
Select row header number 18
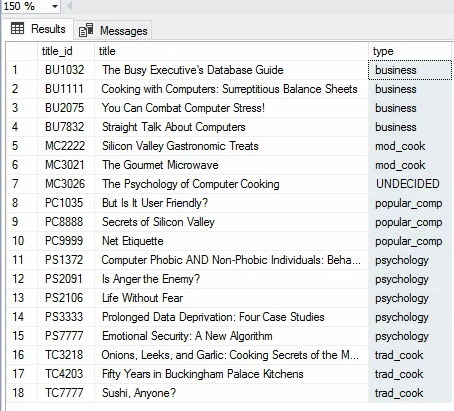coord(22,393)
